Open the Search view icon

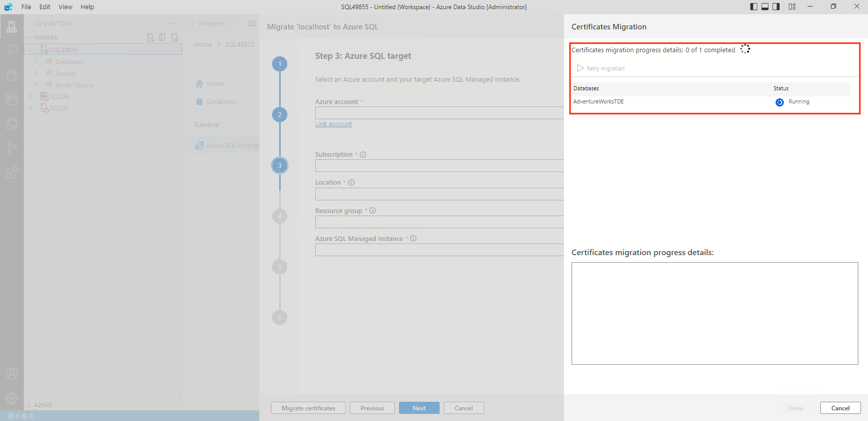click(12, 51)
